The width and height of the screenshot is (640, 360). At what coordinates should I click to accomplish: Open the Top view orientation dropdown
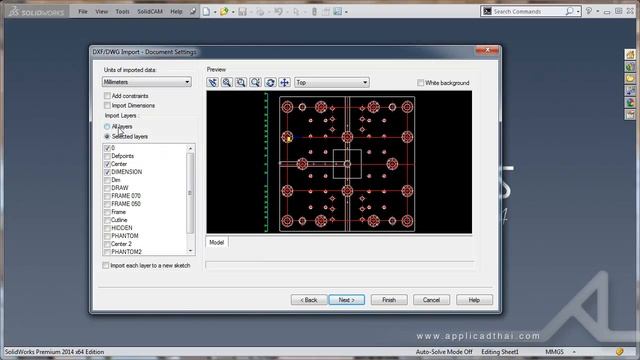coord(332,82)
